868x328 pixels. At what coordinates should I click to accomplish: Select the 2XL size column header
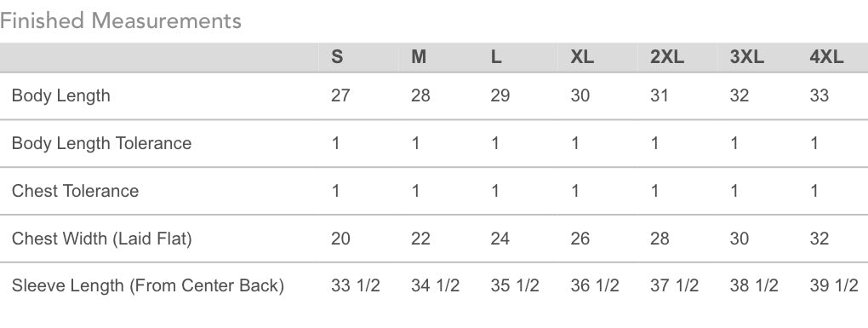pyautogui.click(x=667, y=56)
